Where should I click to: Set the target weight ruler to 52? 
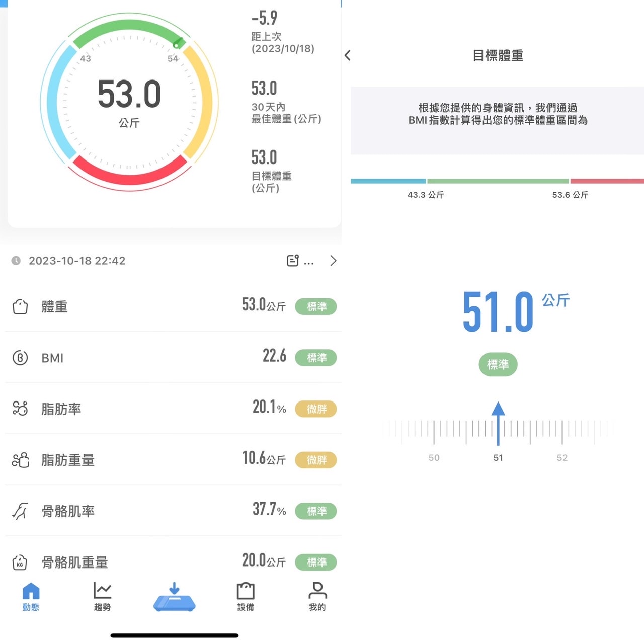[562, 457]
